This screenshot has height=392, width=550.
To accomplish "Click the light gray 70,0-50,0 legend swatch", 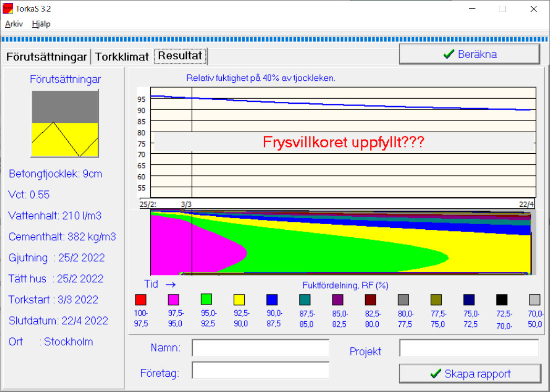I will [535, 300].
